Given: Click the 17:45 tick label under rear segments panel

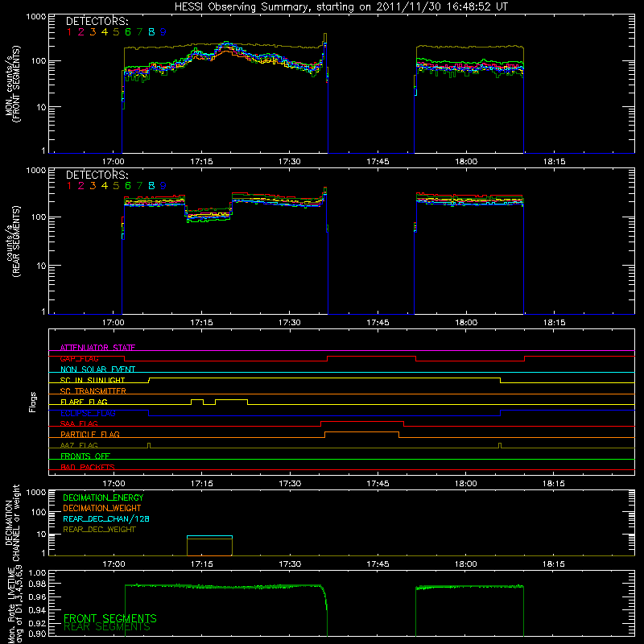Looking at the screenshot, I should tap(378, 323).
